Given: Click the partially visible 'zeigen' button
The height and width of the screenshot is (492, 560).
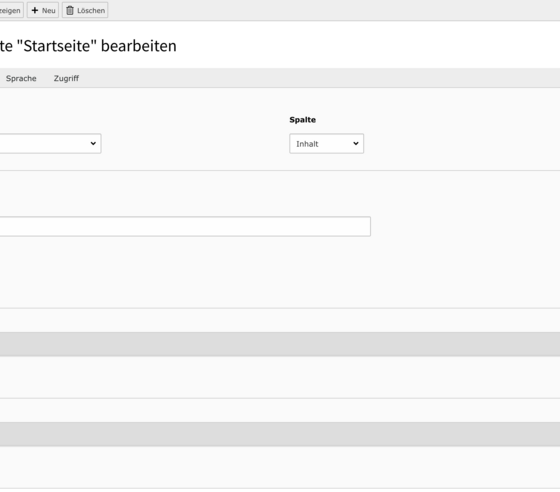Looking at the screenshot, I should [x=11, y=10].
